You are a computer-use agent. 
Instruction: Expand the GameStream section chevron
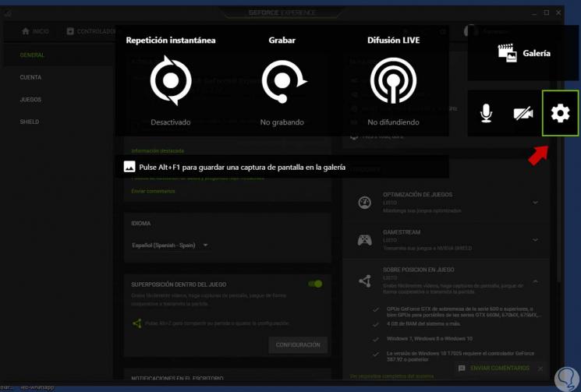535,240
